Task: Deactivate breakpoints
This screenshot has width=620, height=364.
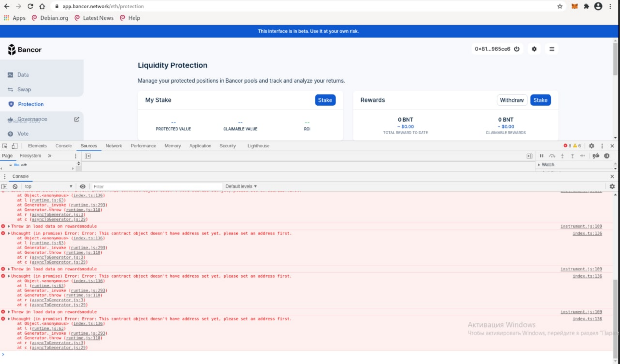Action: pyautogui.click(x=596, y=156)
